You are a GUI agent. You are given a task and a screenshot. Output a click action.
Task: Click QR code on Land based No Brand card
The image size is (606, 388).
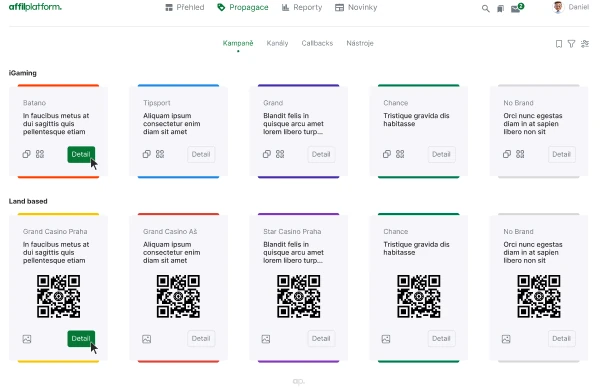click(x=539, y=296)
